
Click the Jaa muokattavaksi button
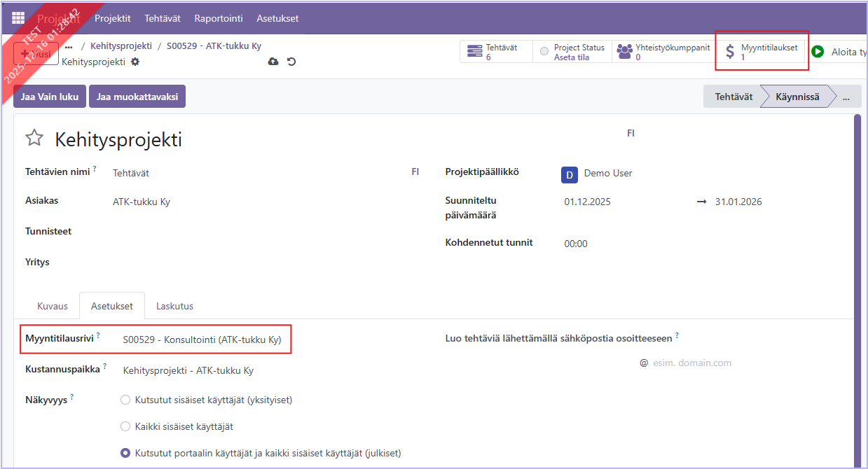point(137,97)
